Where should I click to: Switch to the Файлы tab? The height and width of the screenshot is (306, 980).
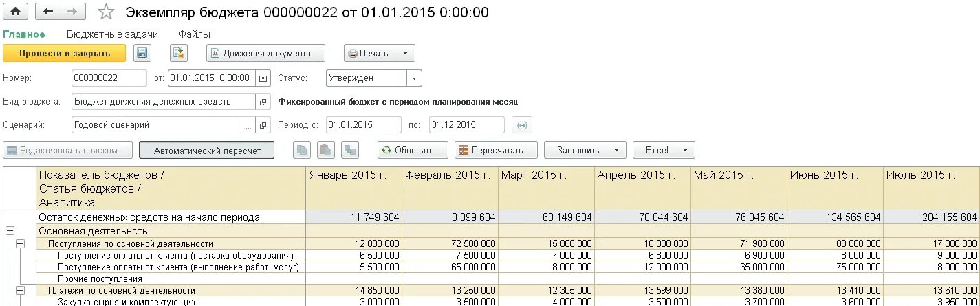tap(195, 34)
